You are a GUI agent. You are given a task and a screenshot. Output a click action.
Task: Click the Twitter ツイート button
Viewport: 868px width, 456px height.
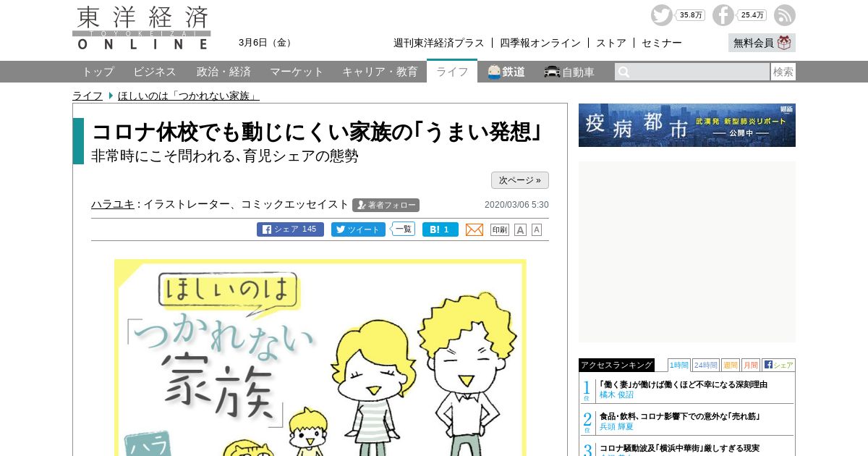pyautogui.click(x=358, y=229)
